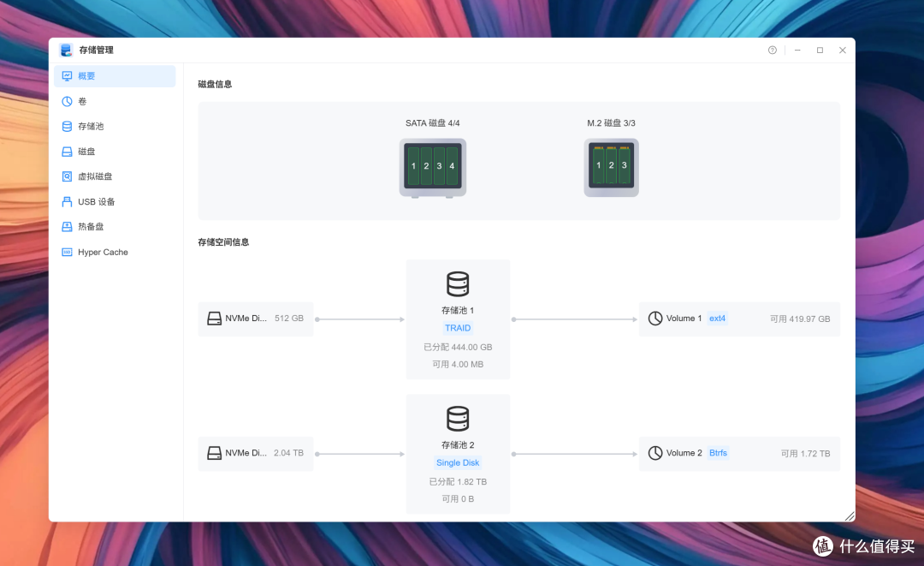
Task: Open help with the question mark icon
Action: pos(772,51)
